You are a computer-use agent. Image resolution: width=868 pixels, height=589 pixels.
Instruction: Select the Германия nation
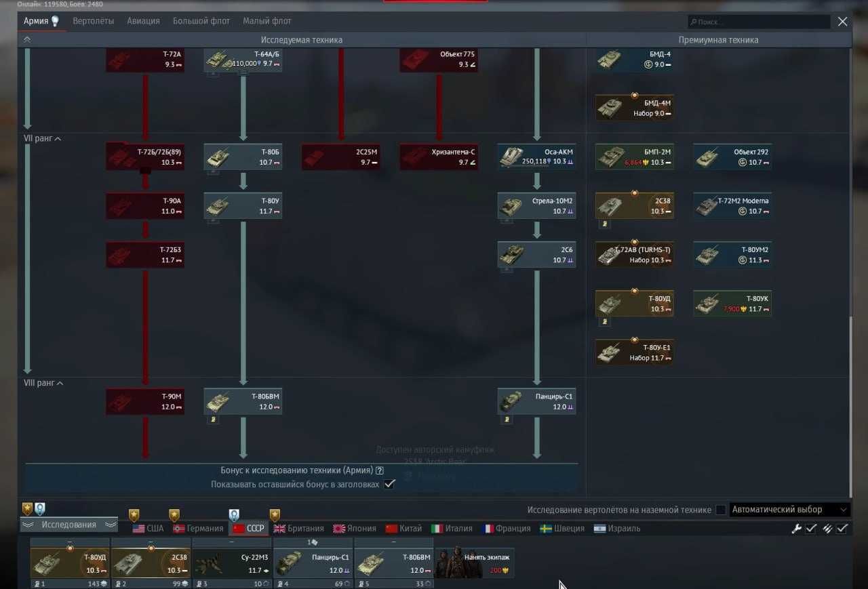(198, 529)
